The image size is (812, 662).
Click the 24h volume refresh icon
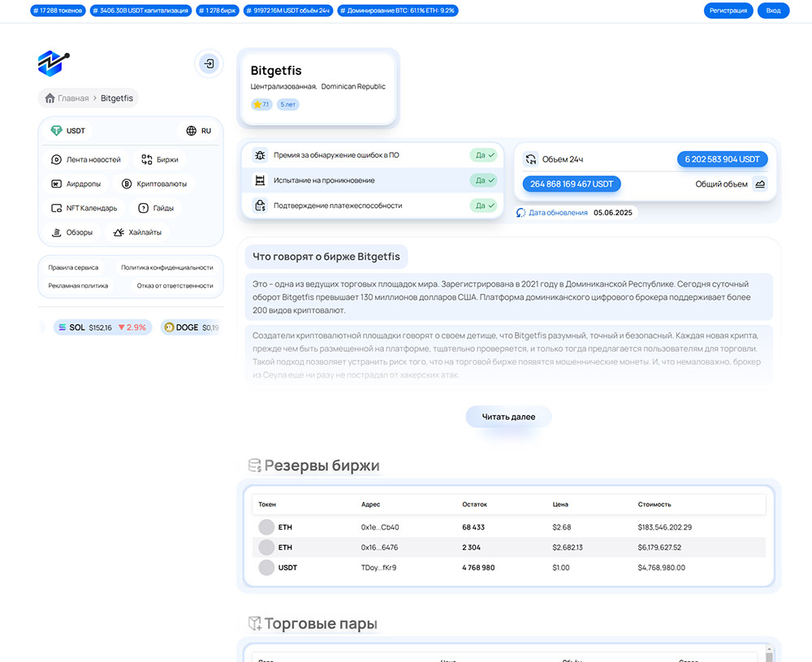tap(531, 159)
